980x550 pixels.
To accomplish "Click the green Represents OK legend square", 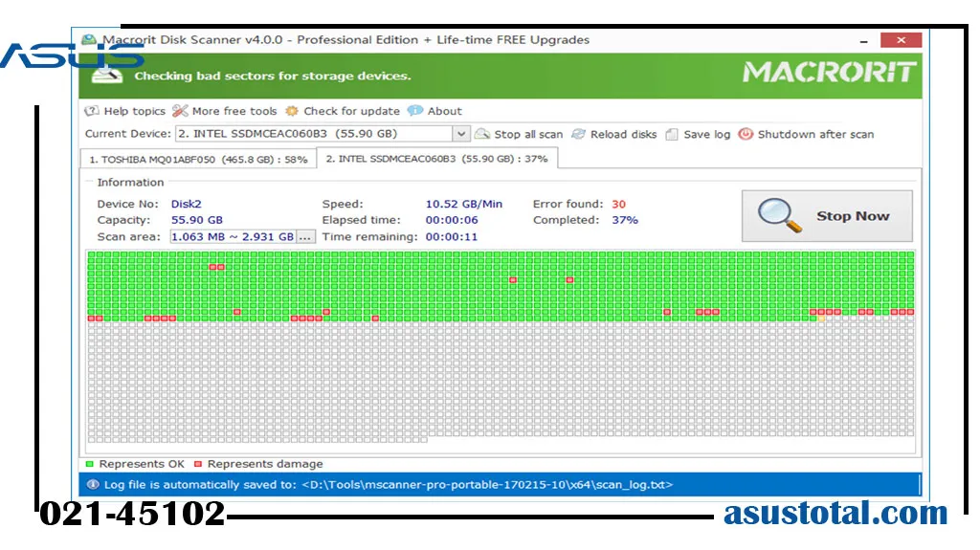I will point(89,464).
